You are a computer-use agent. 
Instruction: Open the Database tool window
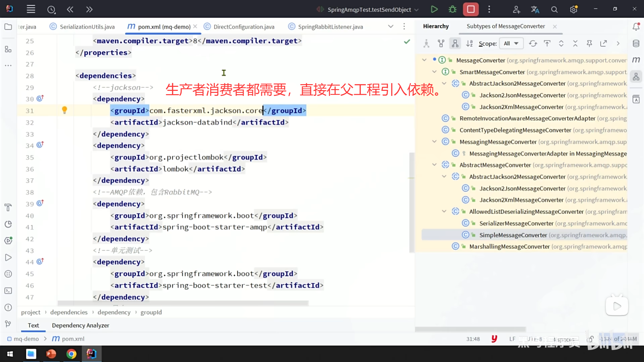[636, 44]
